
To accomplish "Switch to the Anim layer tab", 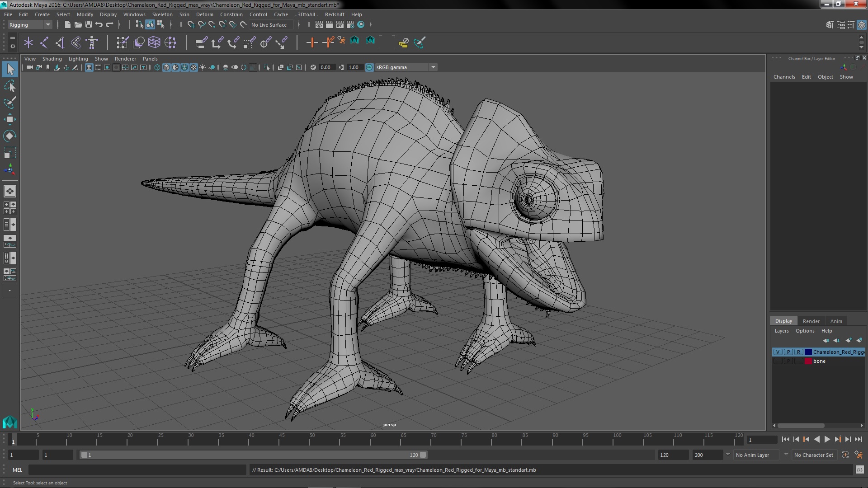I will (x=836, y=321).
